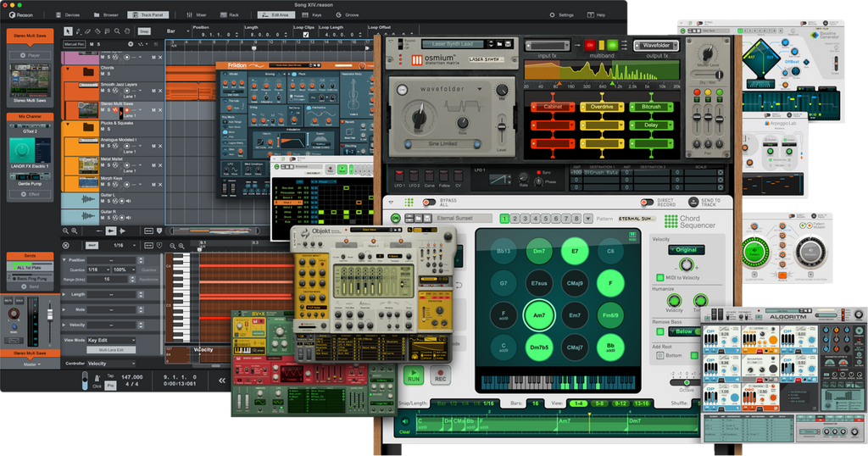Open the Quantize 1/16 dropdown
This screenshot has width=868, height=456.
pos(98,270)
